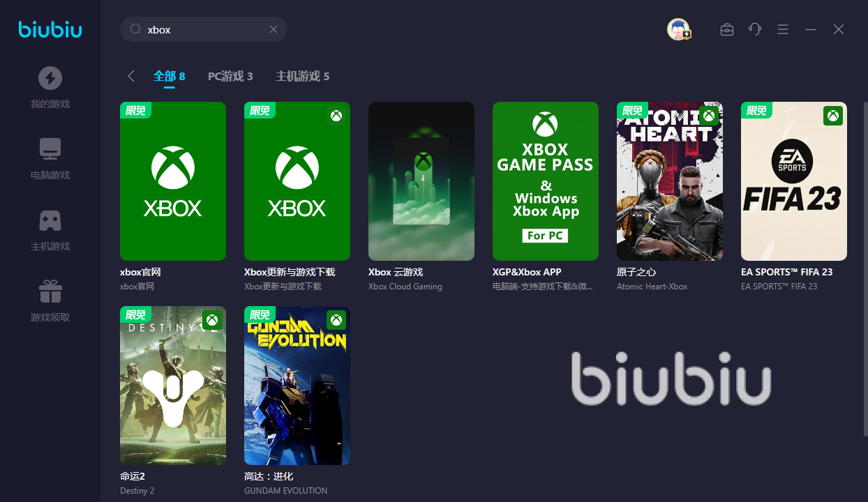Click the xbox search input field
Image resolution: width=868 pixels, height=502 pixels.
[204, 29]
